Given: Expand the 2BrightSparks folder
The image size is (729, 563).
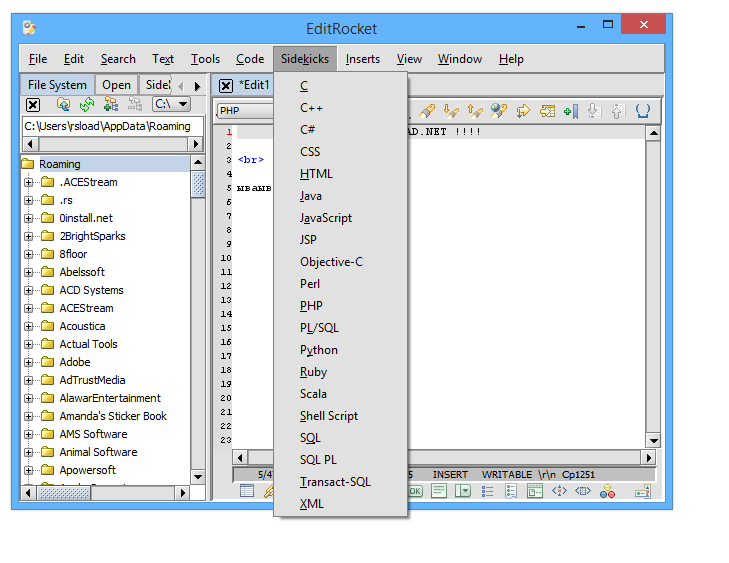Looking at the screenshot, I should tap(29, 237).
